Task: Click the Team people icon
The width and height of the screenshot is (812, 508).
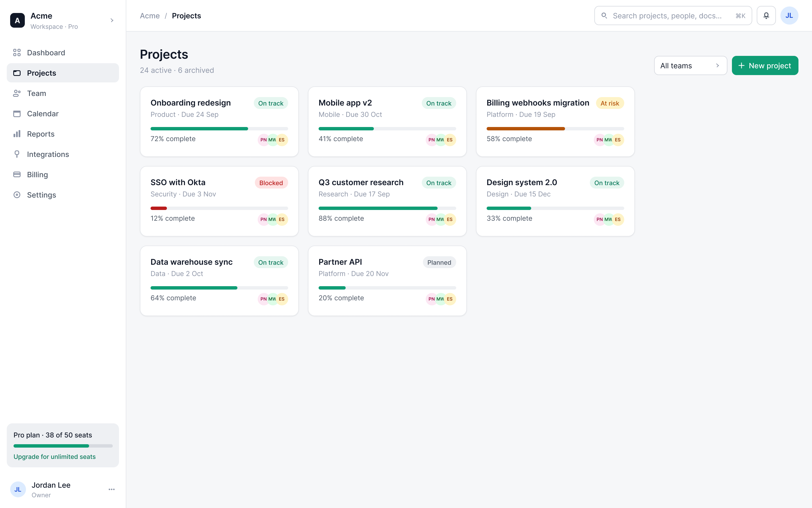Action: (x=17, y=93)
